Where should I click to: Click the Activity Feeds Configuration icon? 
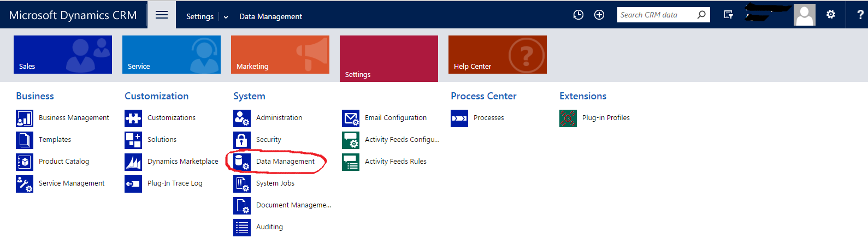click(351, 140)
